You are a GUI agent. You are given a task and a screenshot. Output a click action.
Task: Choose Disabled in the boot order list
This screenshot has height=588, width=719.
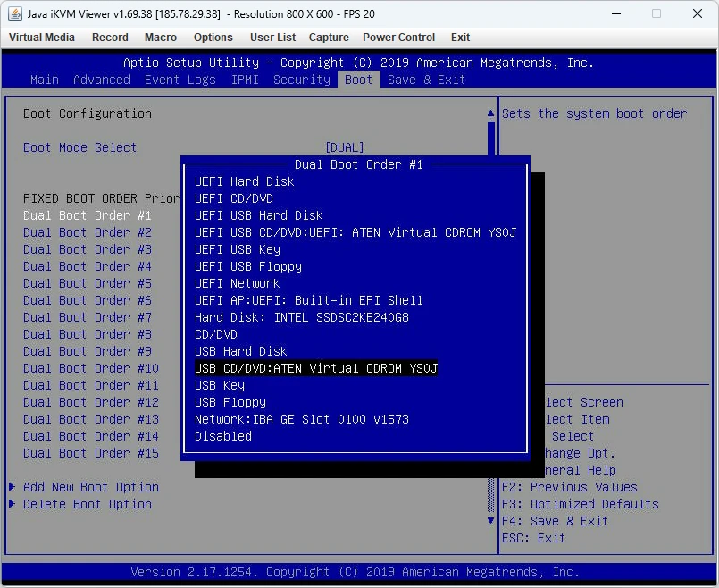click(223, 436)
